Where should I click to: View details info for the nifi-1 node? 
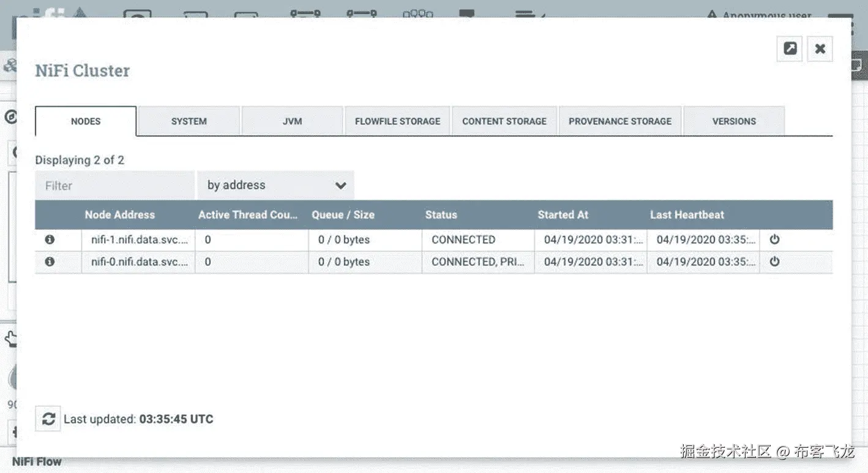(x=50, y=240)
